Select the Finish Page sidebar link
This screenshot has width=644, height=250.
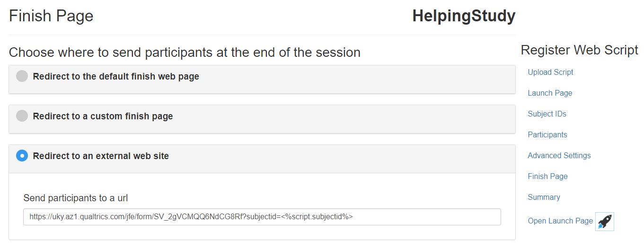[547, 176]
